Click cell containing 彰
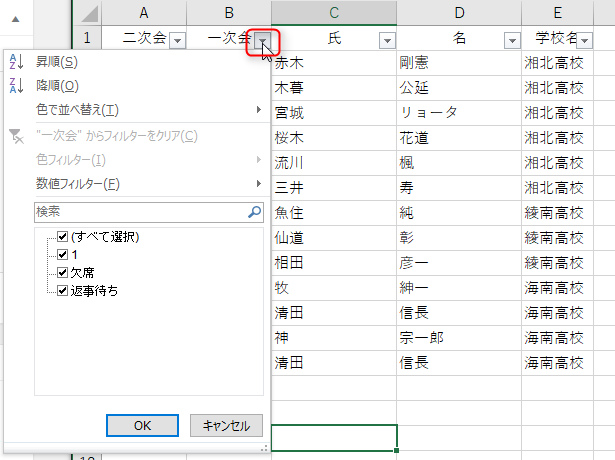615x460 pixels. pyautogui.click(x=459, y=238)
